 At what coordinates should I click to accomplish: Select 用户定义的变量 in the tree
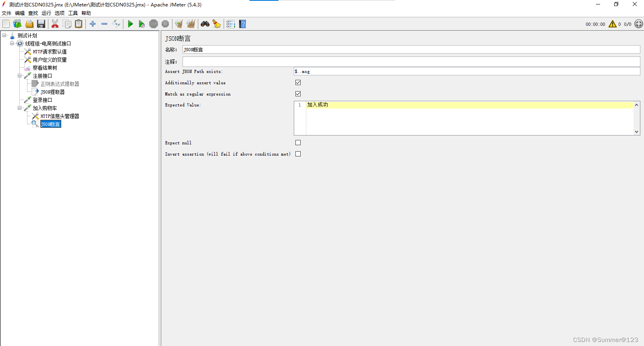click(x=50, y=60)
